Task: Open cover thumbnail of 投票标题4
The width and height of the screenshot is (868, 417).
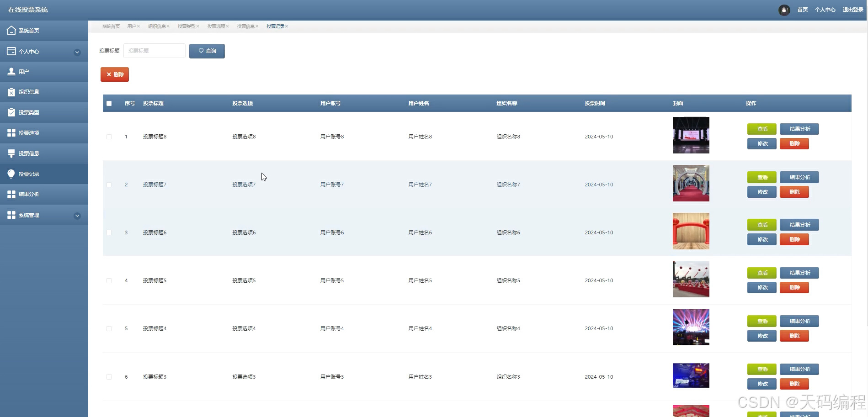Action: coord(691,327)
